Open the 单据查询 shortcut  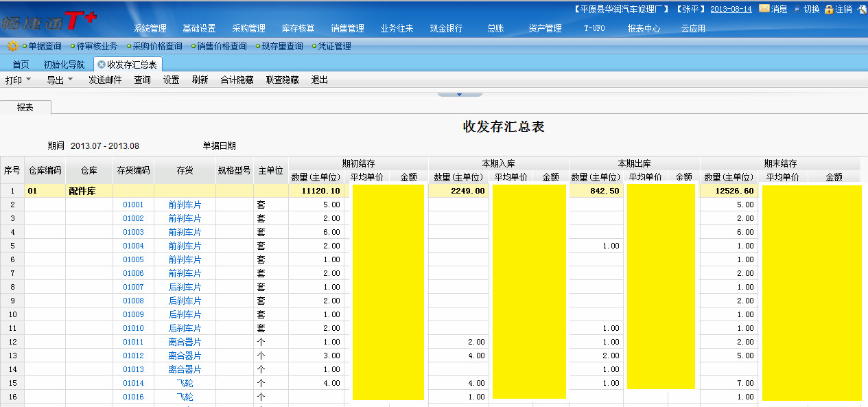[x=45, y=46]
